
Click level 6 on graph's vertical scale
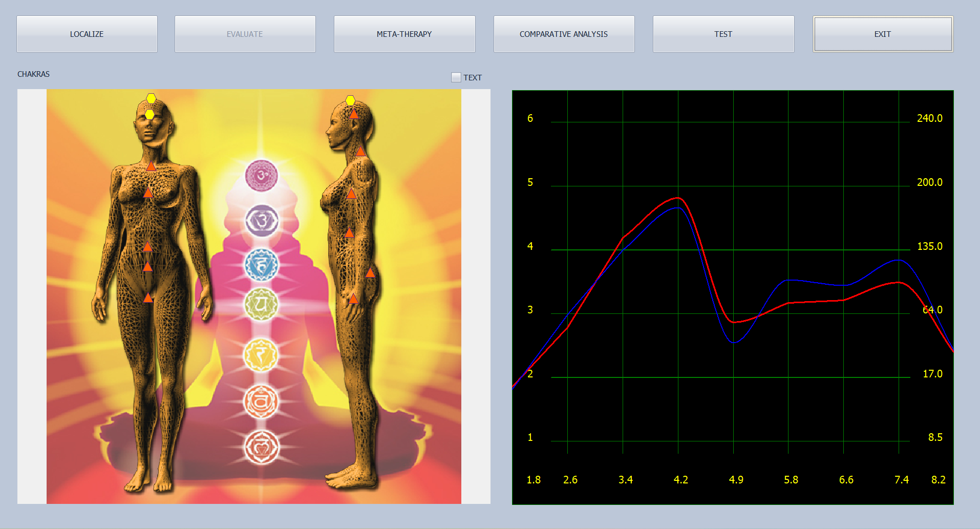pos(530,118)
